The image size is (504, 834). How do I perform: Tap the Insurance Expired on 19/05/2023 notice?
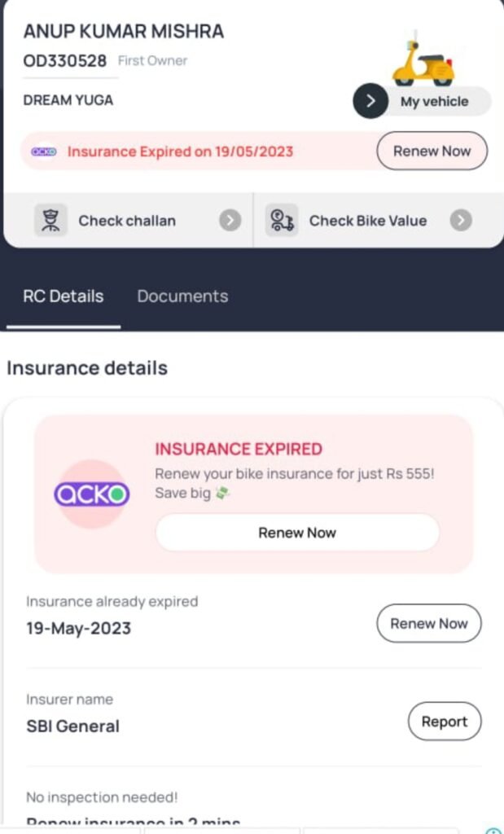[180, 151]
